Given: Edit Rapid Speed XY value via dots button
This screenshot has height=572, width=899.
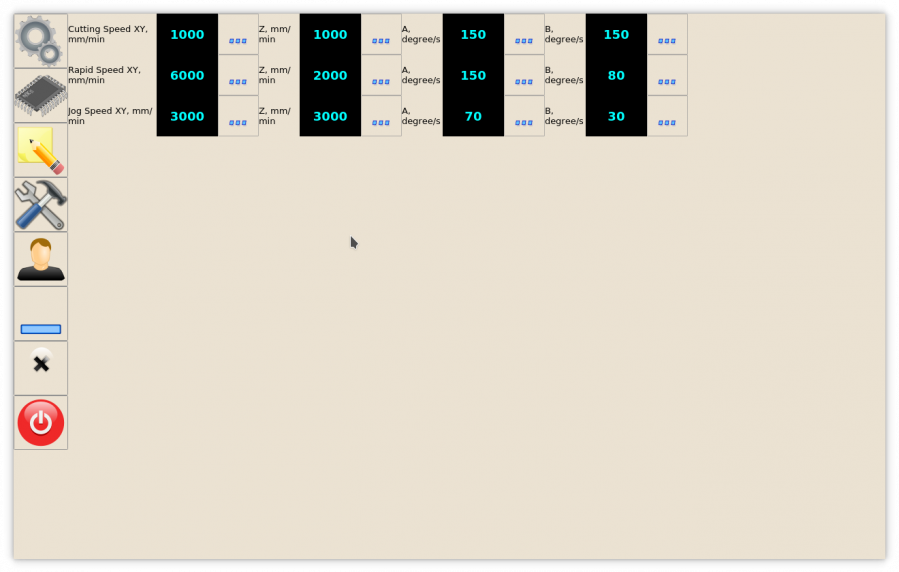Looking at the screenshot, I should (x=238, y=75).
